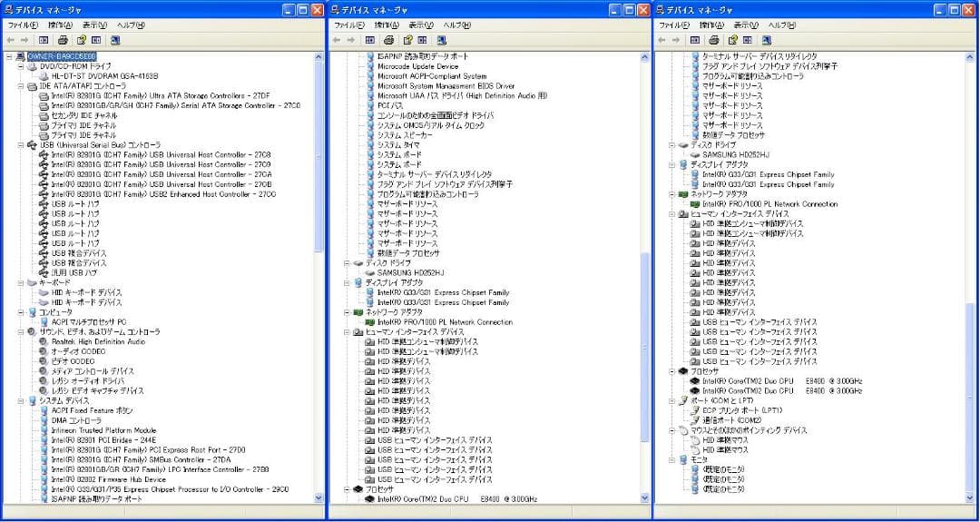The width and height of the screenshot is (980, 522).
Task: Click scan for hardware changes icon, left window
Action: (x=115, y=40)
